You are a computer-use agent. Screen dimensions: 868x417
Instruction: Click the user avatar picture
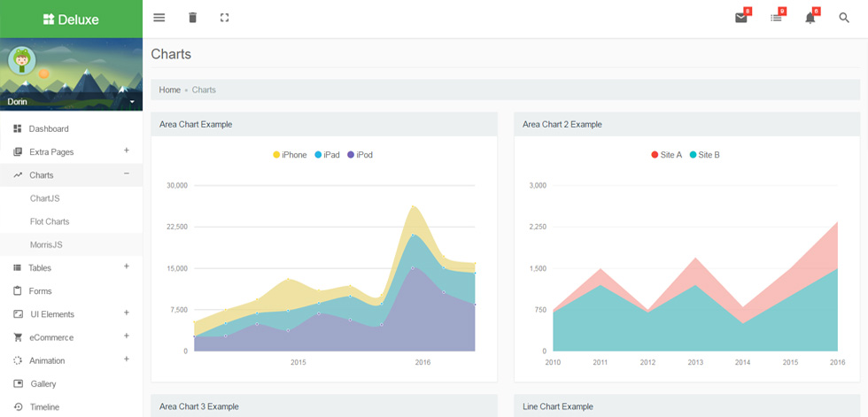tap(22, 61)
